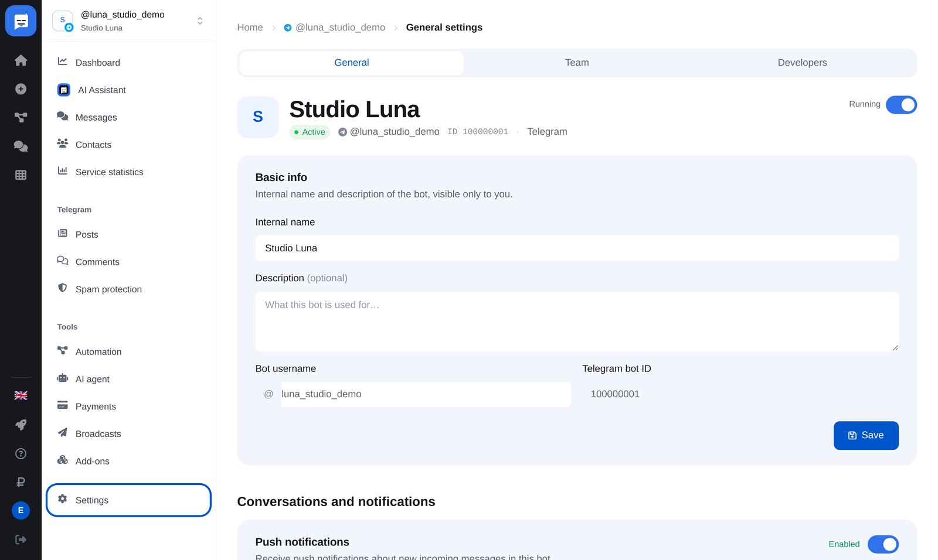Click the rocket icon in the dark rail
Image resolution: width=938 pixels, height=560 pixels.
21,425
